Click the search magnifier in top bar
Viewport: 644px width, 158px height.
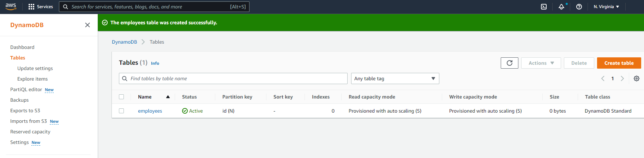65,7
